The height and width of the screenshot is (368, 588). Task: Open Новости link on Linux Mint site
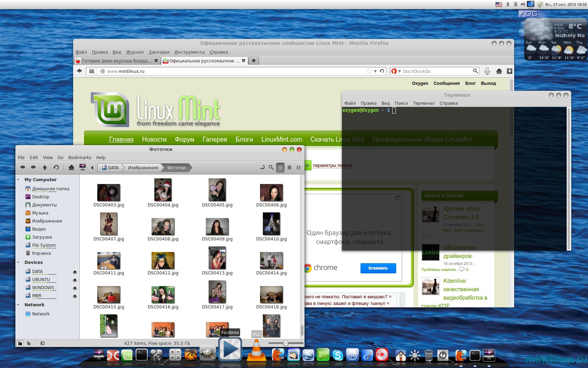click(154, 139)
